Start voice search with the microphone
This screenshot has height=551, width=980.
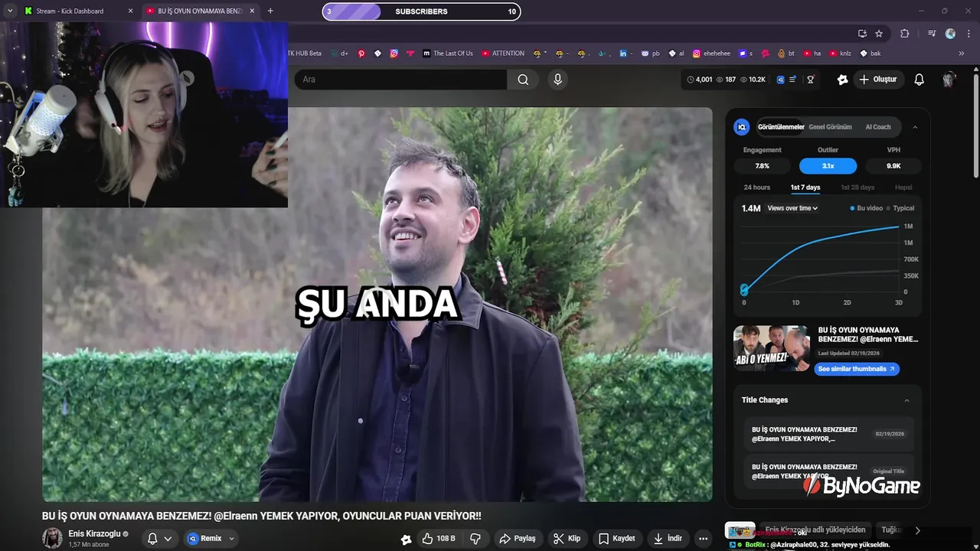click(557, 80)
